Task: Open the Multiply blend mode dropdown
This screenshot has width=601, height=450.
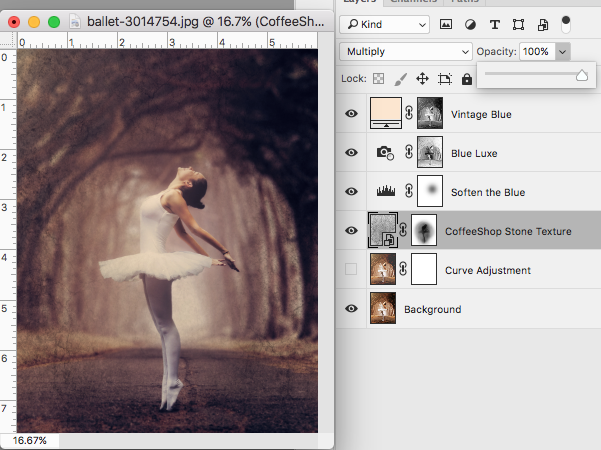Action: point(406,51)
